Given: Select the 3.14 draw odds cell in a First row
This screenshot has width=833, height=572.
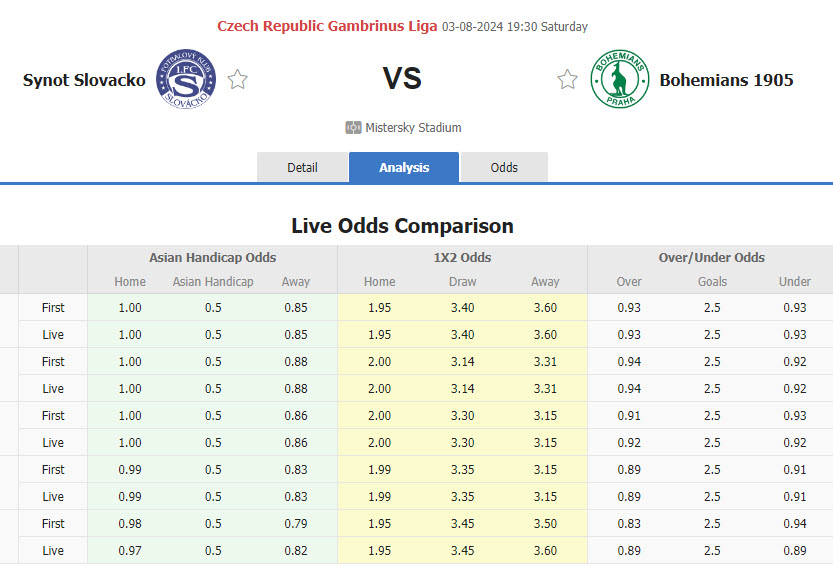Looking at the screenshot, I should point(462,361).
